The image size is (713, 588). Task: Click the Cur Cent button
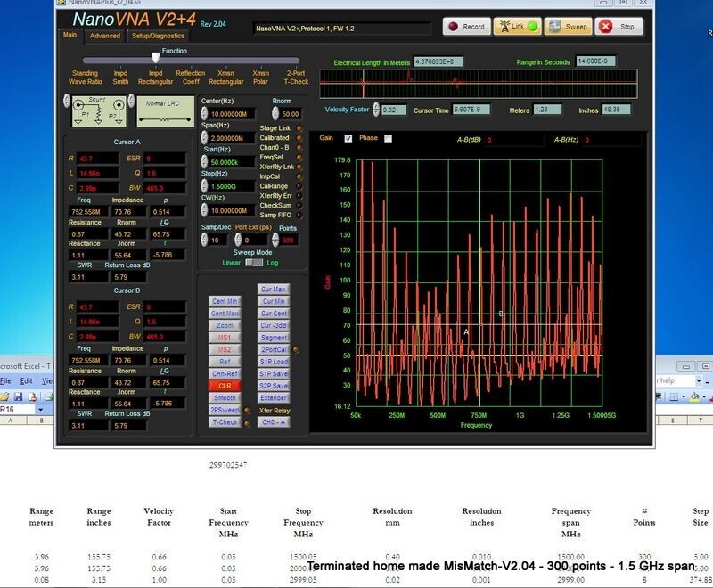(274, 314)
